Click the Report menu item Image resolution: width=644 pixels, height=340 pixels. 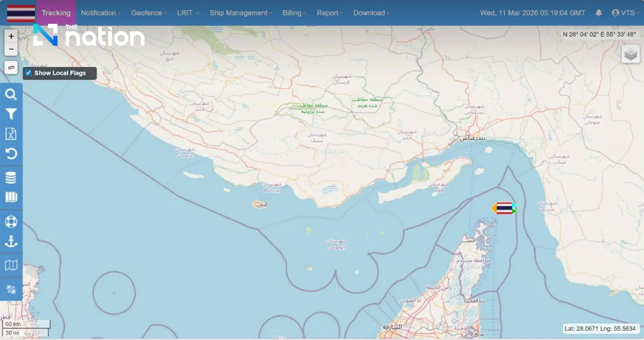[x=328, y=13]
